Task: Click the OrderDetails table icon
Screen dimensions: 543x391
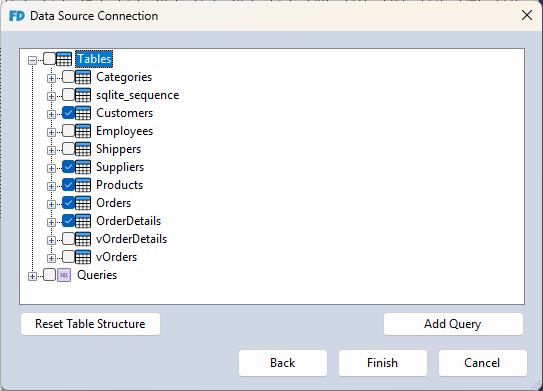Action: [83, 221]
